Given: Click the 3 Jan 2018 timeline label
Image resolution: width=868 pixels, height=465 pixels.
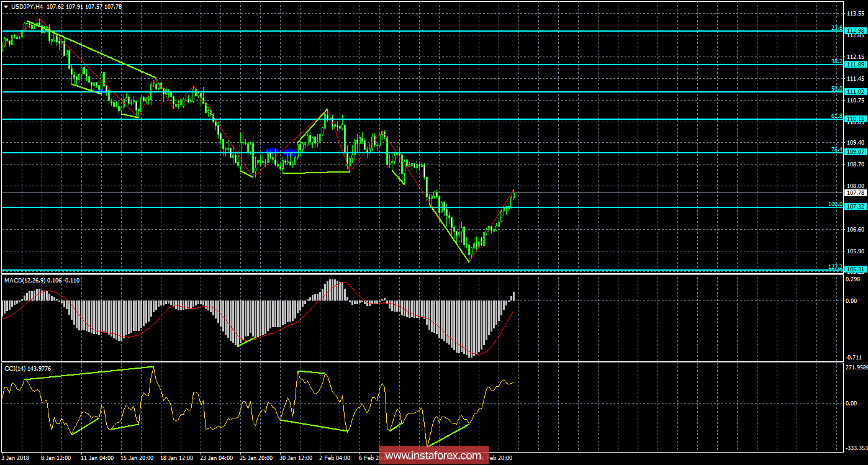Looking at the screenshot, I should pos(14,458).
